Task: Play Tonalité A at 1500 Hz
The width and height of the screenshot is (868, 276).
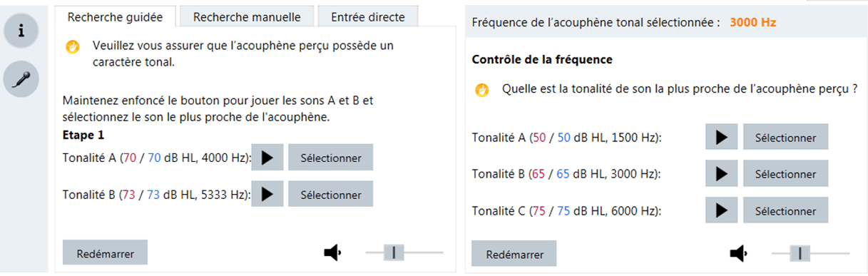Action: click(721, 137)
